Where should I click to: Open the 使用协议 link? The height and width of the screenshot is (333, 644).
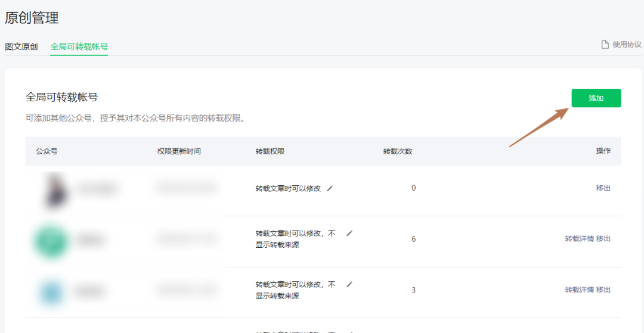[x=627, y=45]
